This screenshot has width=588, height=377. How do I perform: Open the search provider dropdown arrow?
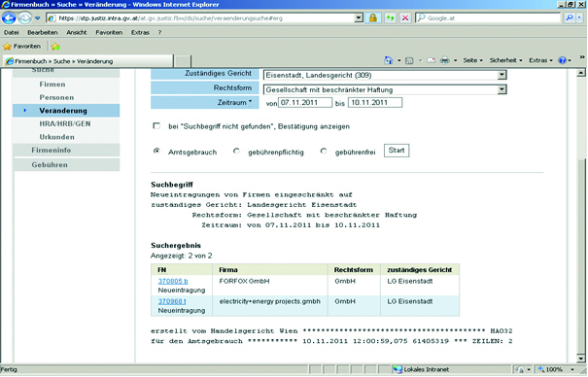pyautogui.click(x=580, y=17)
